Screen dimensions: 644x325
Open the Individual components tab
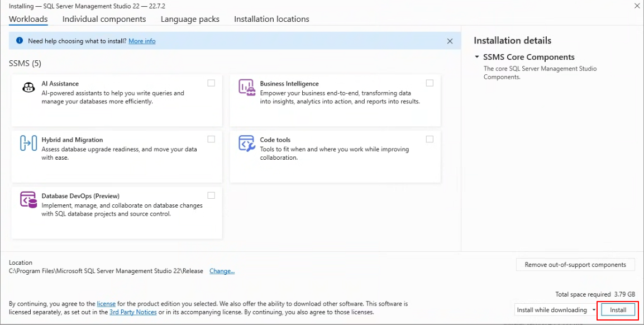104,19
